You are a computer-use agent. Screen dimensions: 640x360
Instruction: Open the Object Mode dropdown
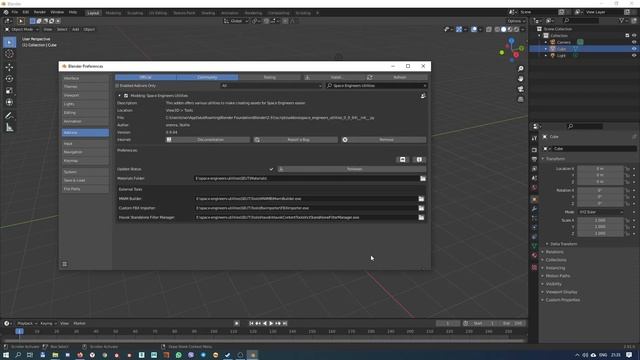(x=22, y=29)
